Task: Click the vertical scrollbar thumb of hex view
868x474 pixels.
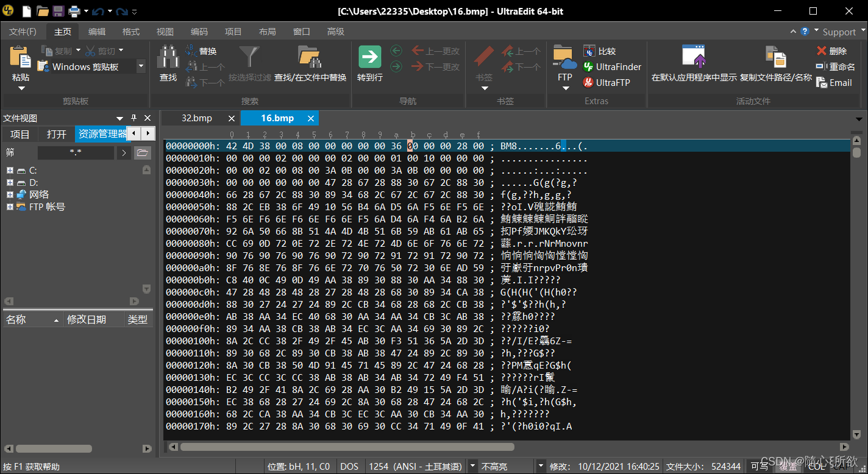Action: (x=856, y=152)
